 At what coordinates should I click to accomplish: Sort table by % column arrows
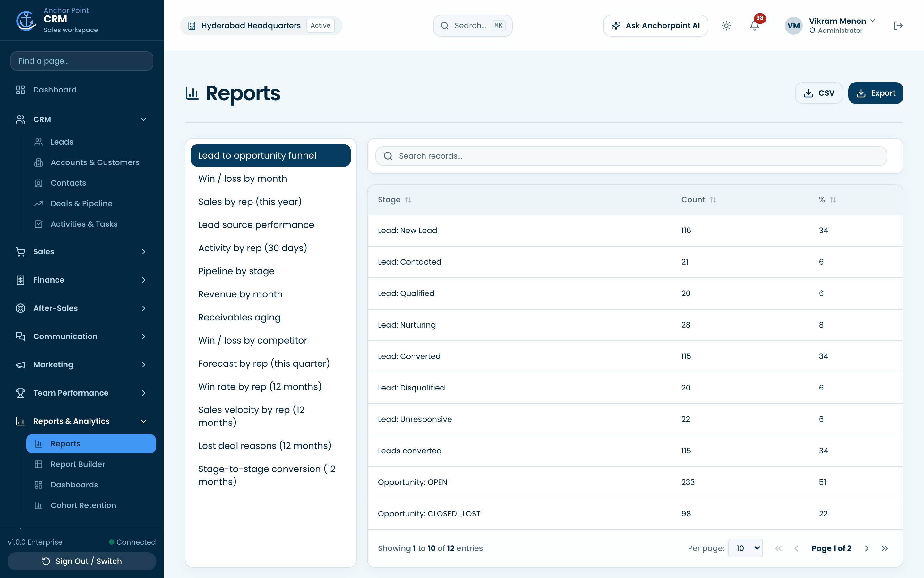833,199
